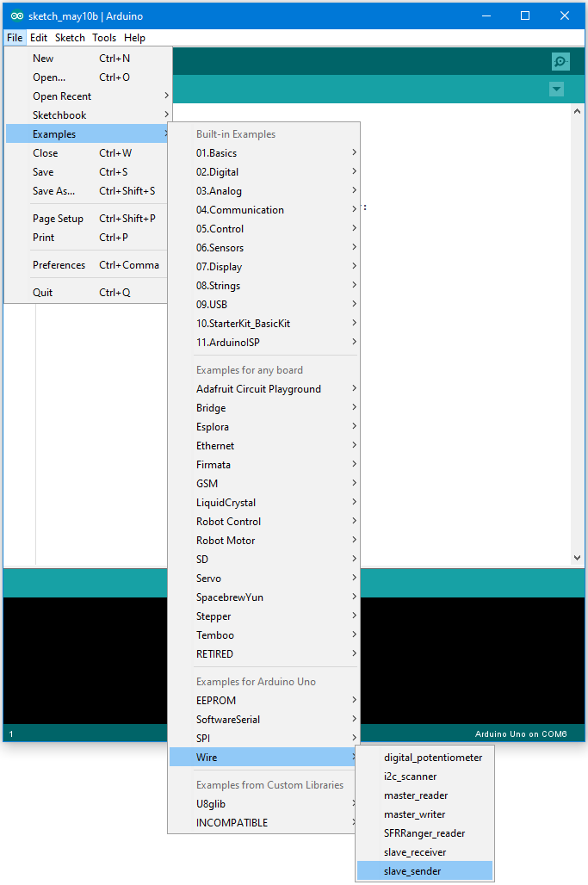Open the Tools menu

[104, 38]
